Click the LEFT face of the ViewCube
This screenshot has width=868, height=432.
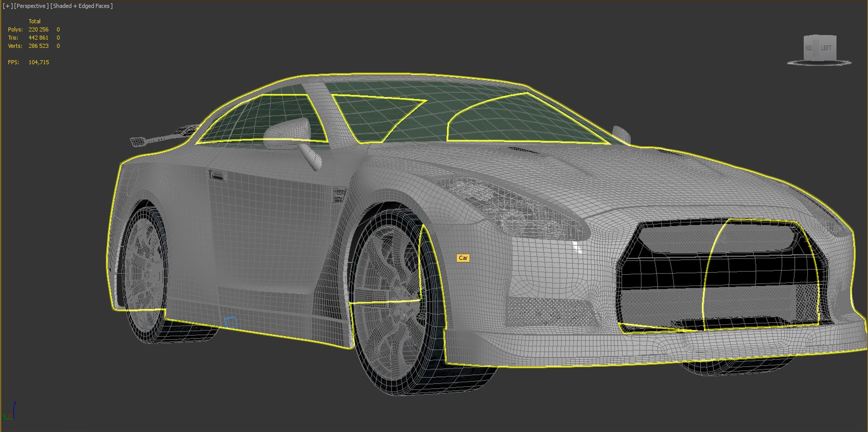826,48
